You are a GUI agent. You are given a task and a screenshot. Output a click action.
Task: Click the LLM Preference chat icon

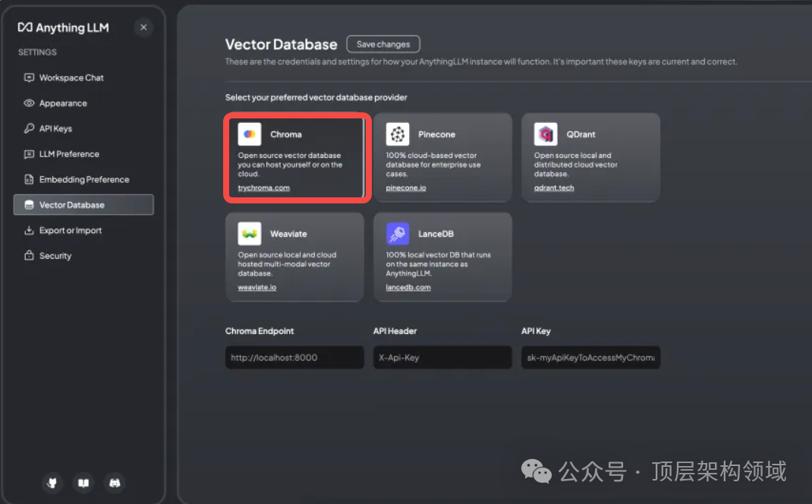coord(29,154)
